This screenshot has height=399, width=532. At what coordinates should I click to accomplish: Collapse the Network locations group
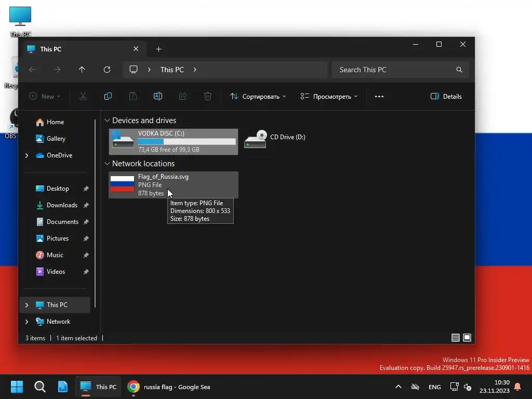[x=107, y=164]
